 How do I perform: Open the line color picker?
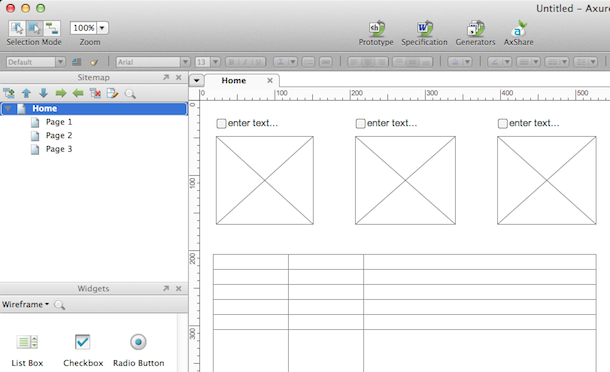[499, 62]
